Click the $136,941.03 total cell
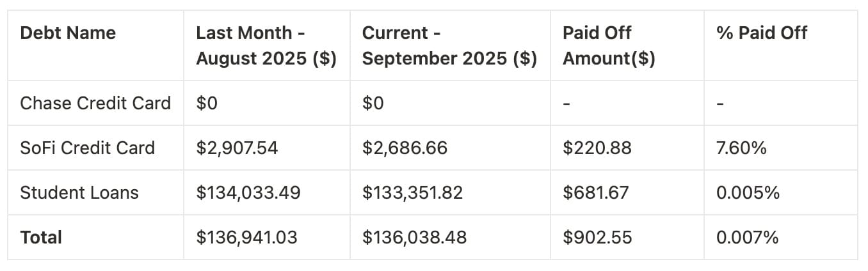This screenshot has height=271, width=868. 246,237
